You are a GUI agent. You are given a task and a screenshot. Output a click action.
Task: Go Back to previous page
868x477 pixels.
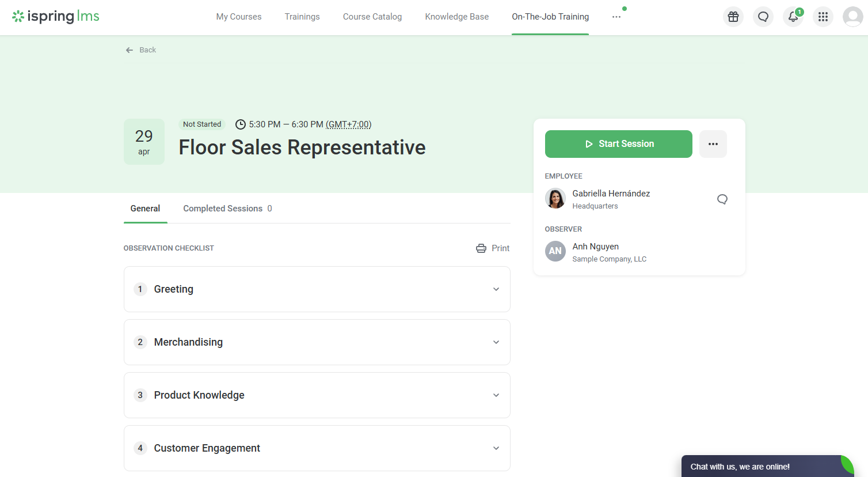(141, 50)
